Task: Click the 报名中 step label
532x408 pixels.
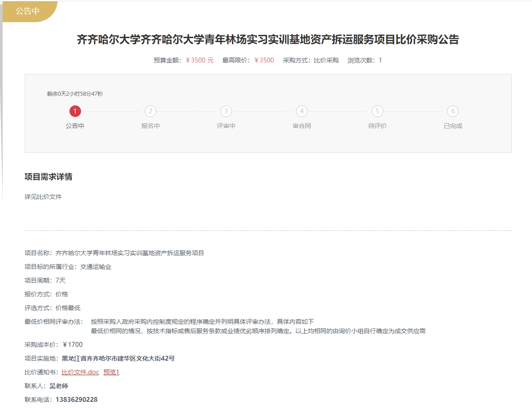Action: 150,126
